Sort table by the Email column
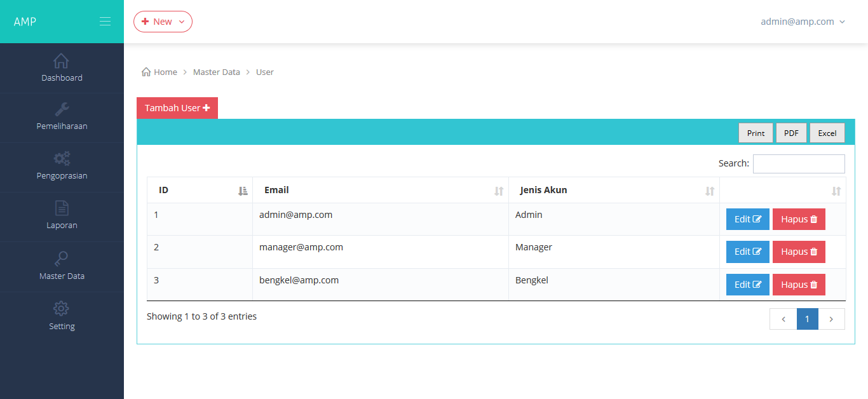Viewport: 868px width, 399px height. tap(380, 190)
